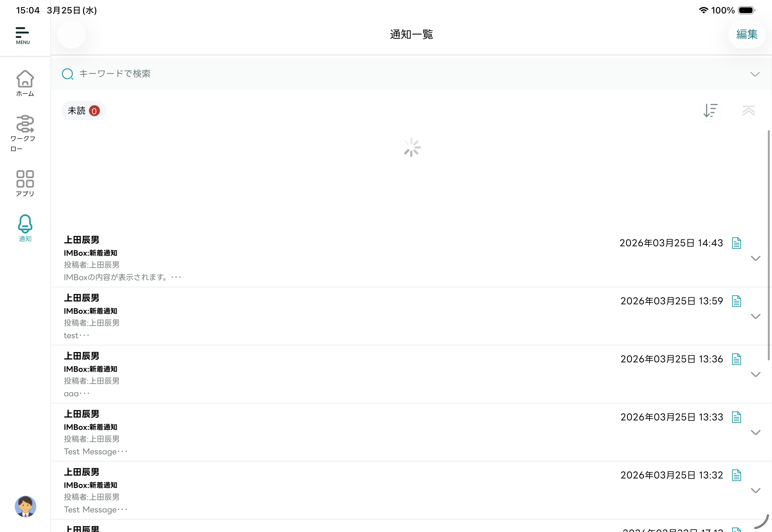Click document icon on 13:59 notification
Screen dimensions: 772x532
click(x=736, y=301)
